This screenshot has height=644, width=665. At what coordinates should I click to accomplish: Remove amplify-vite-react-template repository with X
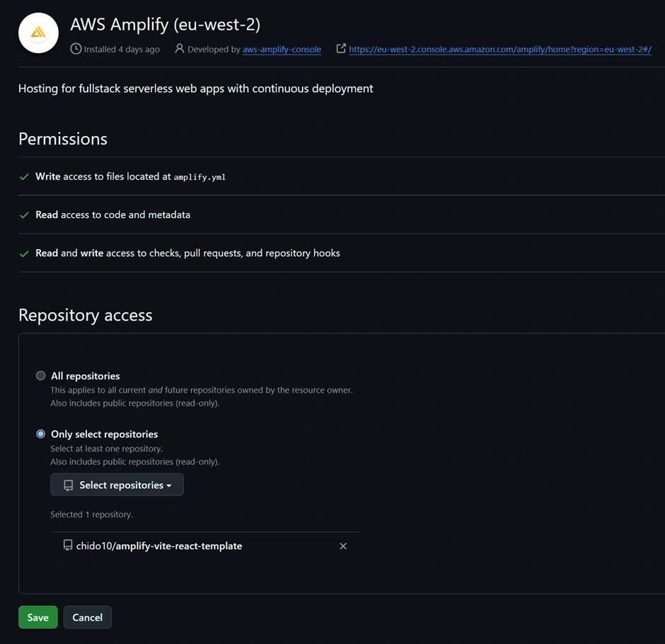coord(343,546)
